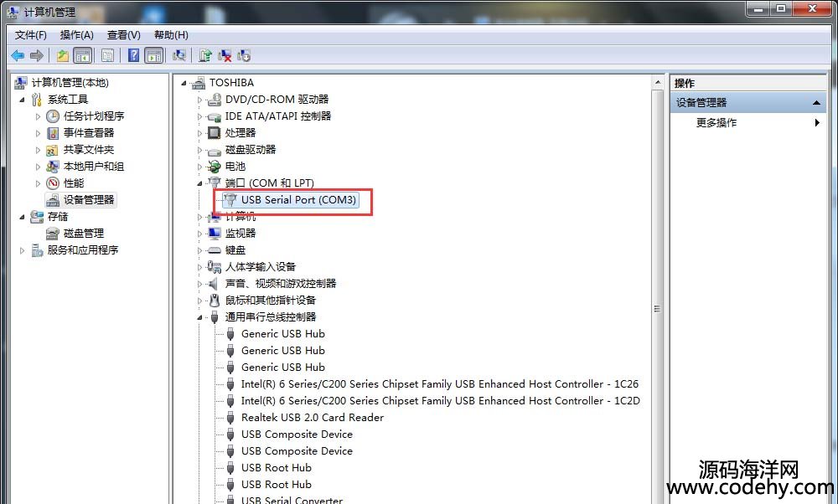Expand the 任务计划程序 node

tap(38, 116)
